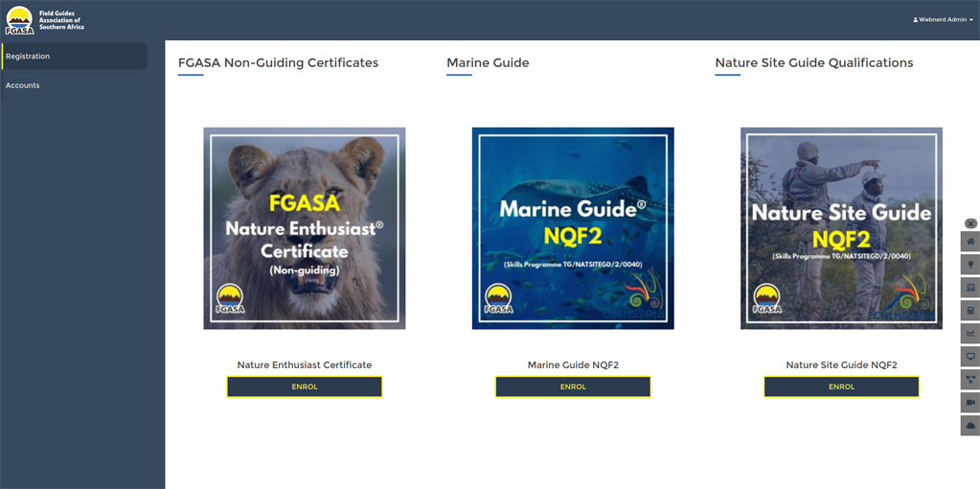Click the user silhouette icon beside Webnerd Admin
The image size is (980, 489).
click(x=915, y=20)
